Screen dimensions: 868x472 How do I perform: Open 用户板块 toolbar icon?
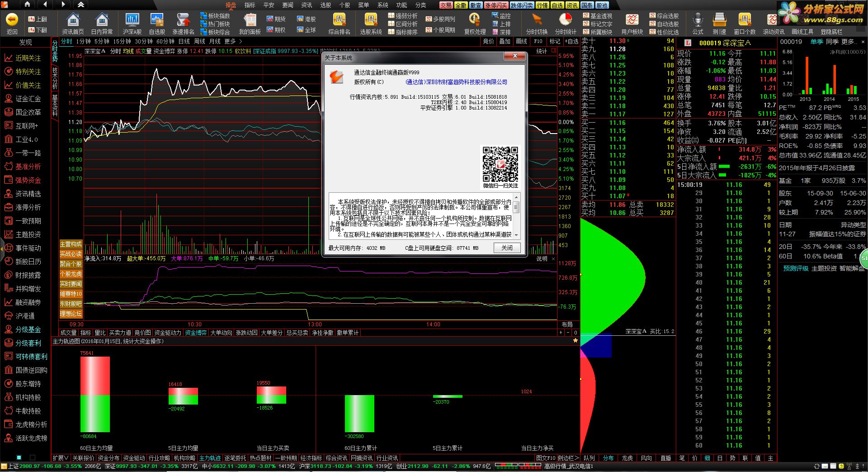pos(632,20)
